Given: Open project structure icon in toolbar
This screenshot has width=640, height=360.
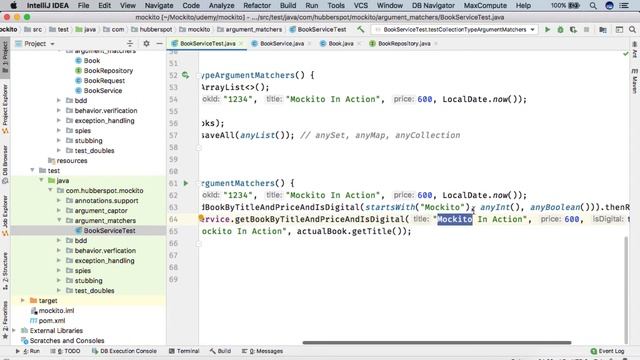Looking at the screenshot, I should 603,29.
